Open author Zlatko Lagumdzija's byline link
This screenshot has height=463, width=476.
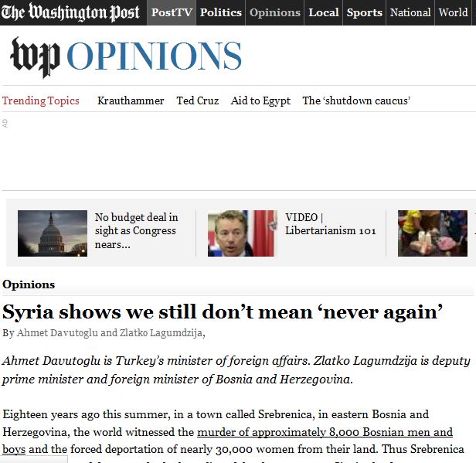point(161,332)
